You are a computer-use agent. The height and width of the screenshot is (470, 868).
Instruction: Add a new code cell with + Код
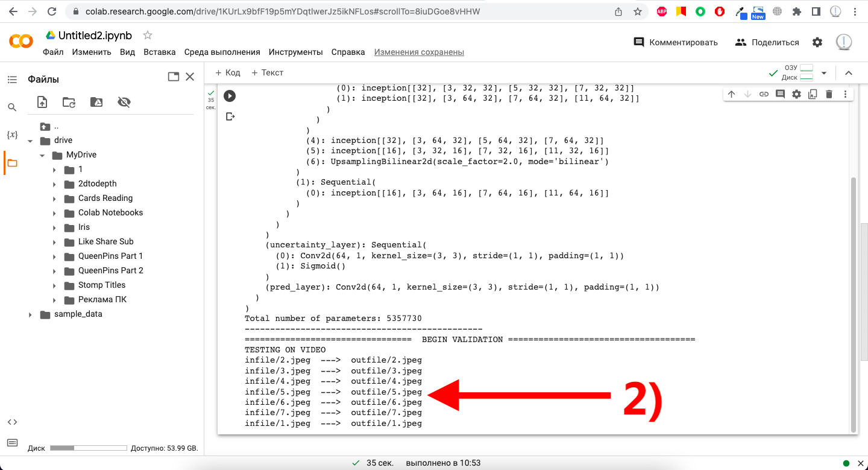(x=227, y=72)
